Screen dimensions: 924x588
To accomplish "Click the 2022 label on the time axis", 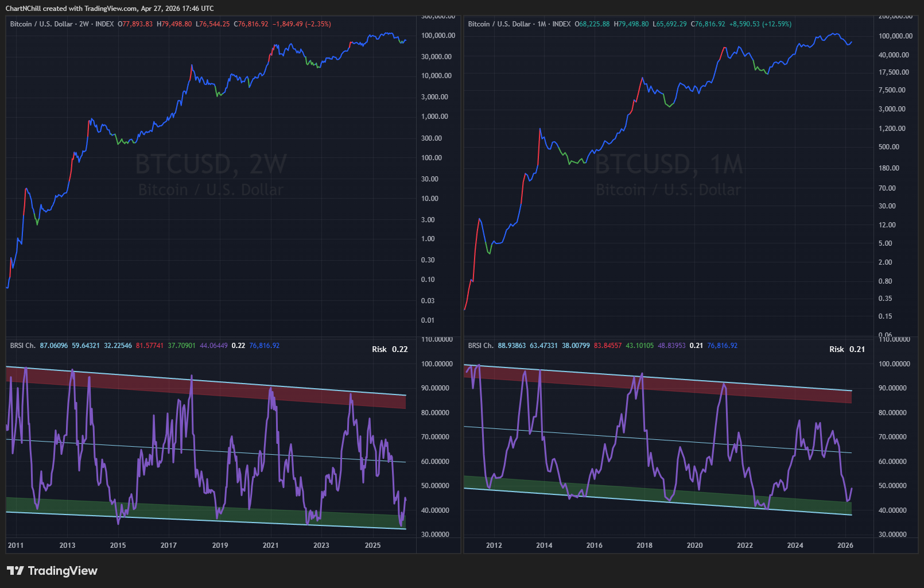I will tap(745, 546).
